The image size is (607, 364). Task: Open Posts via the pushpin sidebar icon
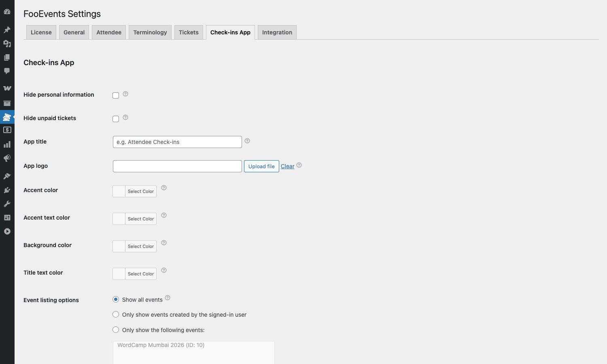coord(7,30)
